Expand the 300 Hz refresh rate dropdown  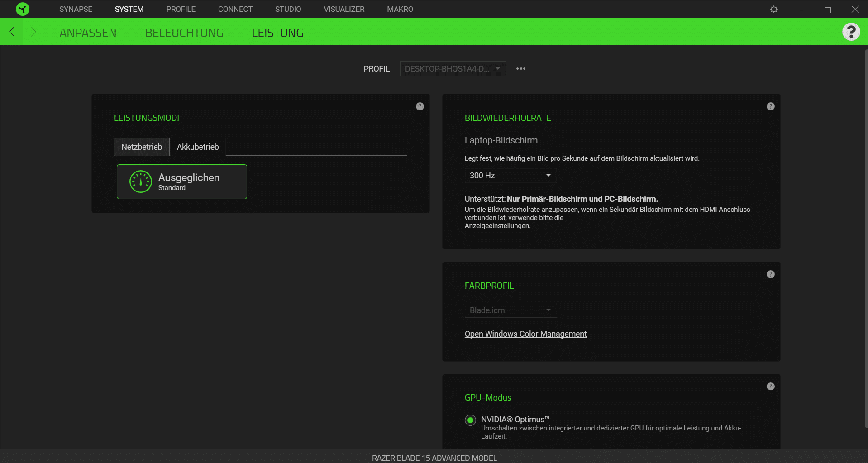click(x=510, y=176)
